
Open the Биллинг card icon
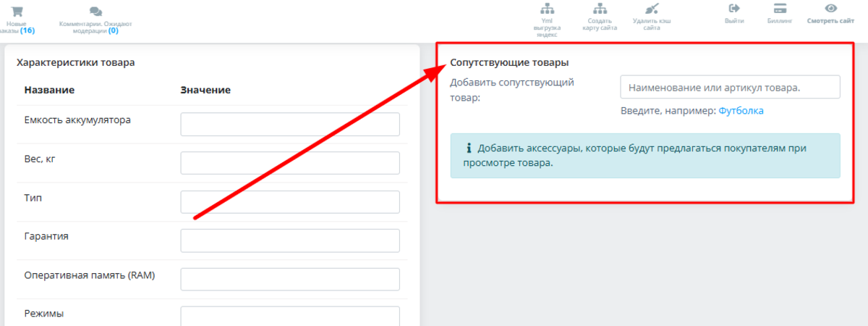(x=780, y=9)
